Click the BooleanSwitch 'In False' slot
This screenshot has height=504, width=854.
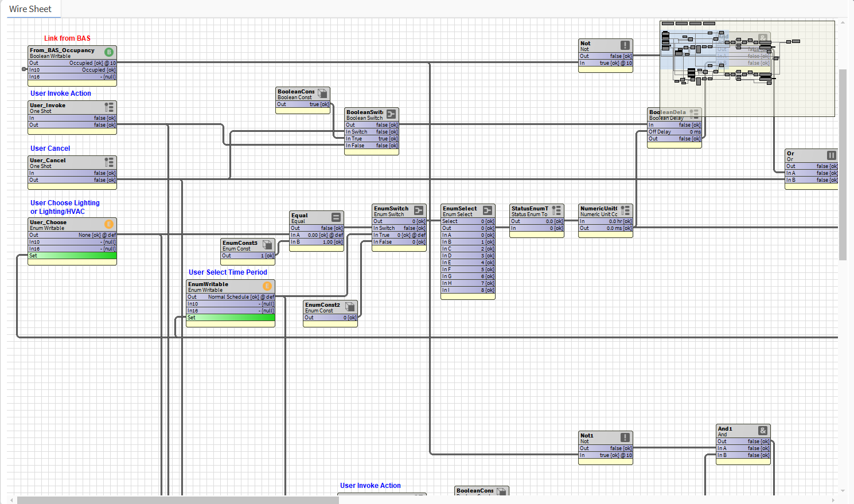372,146
